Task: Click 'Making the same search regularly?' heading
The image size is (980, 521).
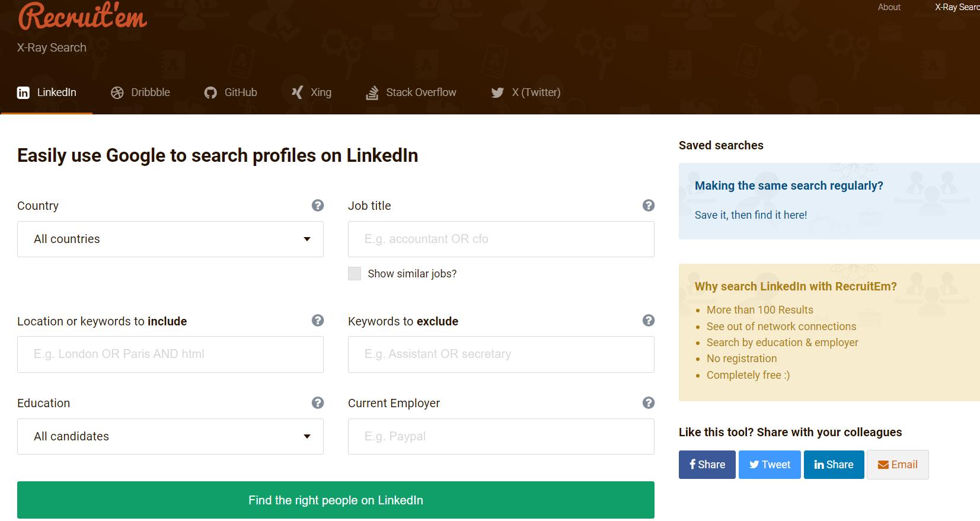Action: tap(789, 186)
